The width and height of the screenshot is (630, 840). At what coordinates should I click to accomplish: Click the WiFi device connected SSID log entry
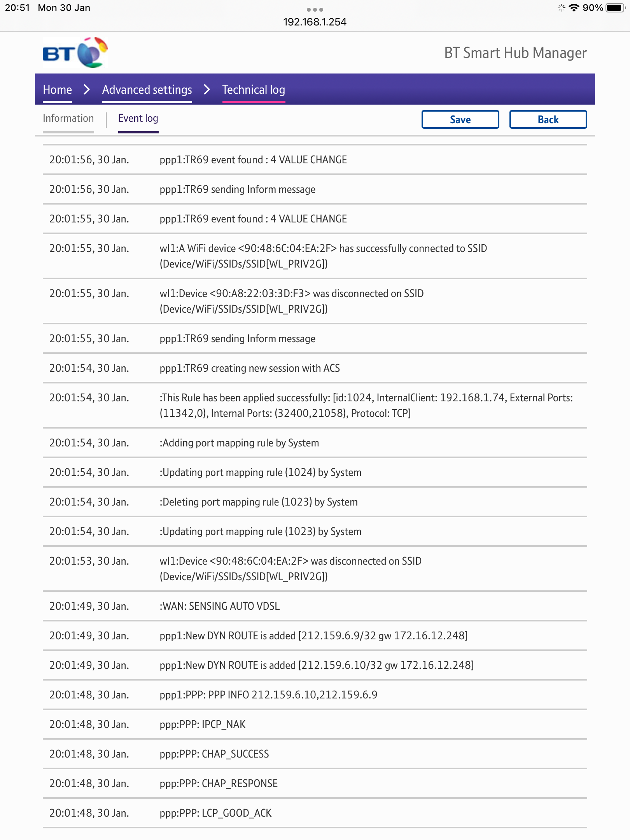315,257
